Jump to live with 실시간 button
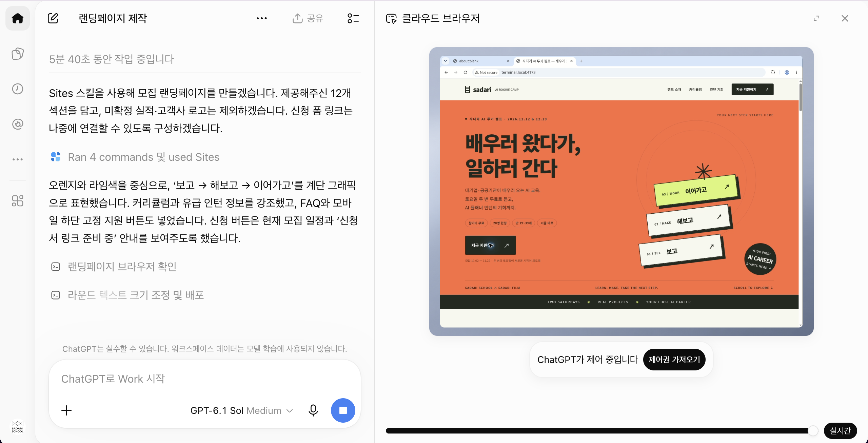The width and height of the screenshot is (868, 443). pos(840,431)
